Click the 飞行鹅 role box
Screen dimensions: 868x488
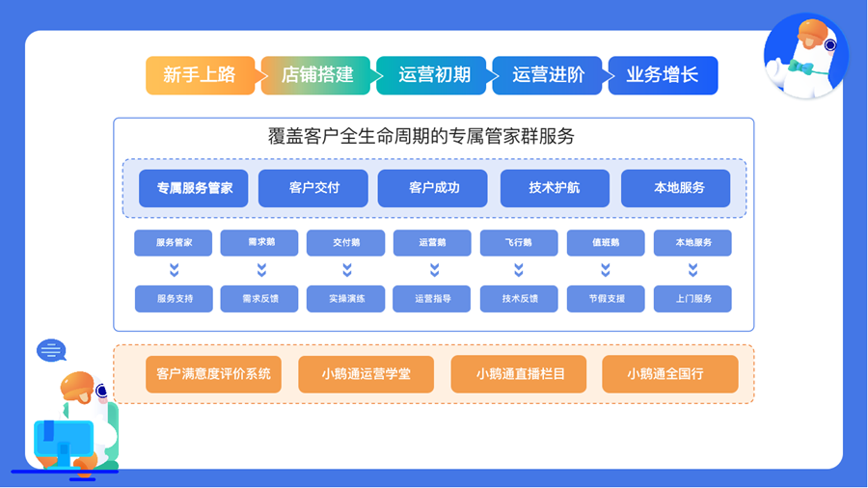[519, 243]
